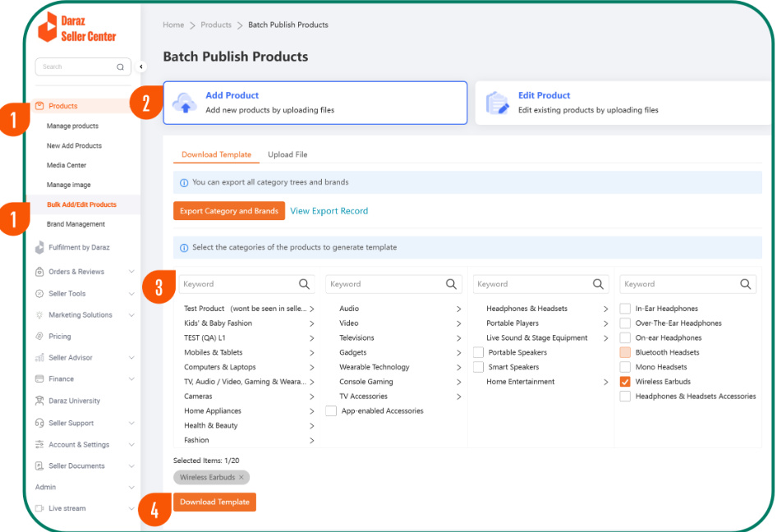The image size is (777, 532).
Task: Expand the Orders & Reviews sidebar menu
Action: 131,272
